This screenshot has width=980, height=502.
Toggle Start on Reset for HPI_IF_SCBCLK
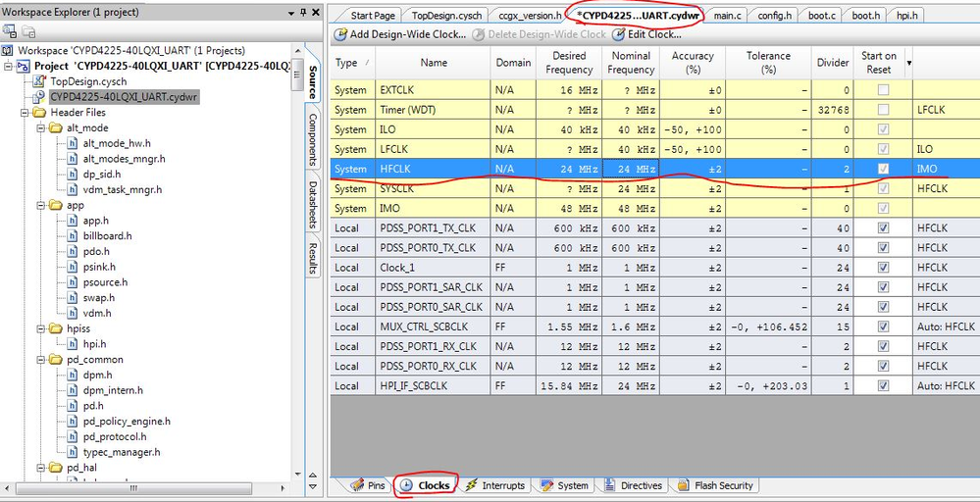tap(883, 386)
